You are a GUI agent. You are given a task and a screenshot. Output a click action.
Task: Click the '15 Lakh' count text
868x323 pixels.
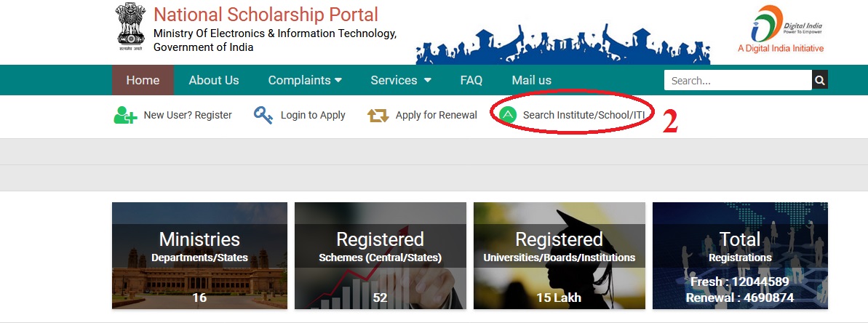click(x=559, y=298)
